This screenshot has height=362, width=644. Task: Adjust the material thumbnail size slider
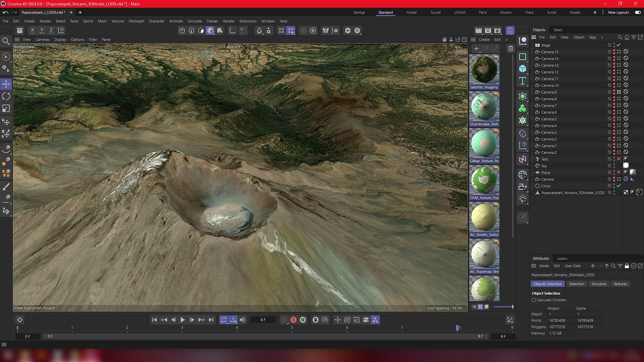[503, 307]
